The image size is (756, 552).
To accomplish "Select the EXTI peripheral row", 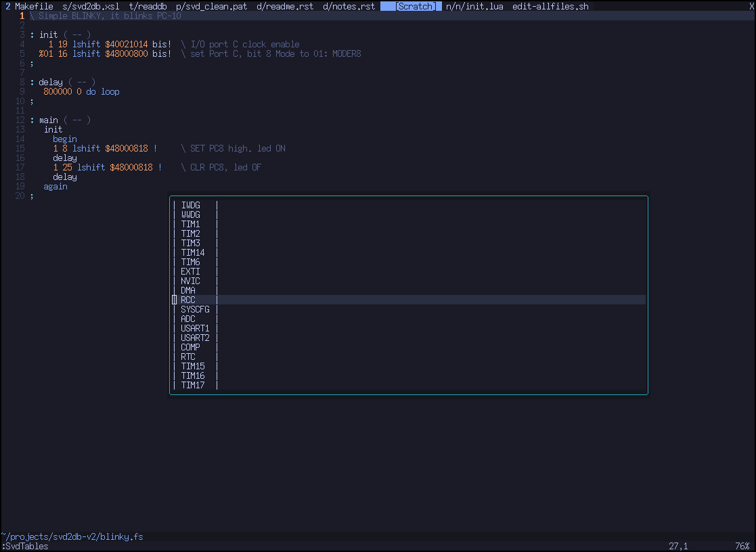I will coord(190,271).
